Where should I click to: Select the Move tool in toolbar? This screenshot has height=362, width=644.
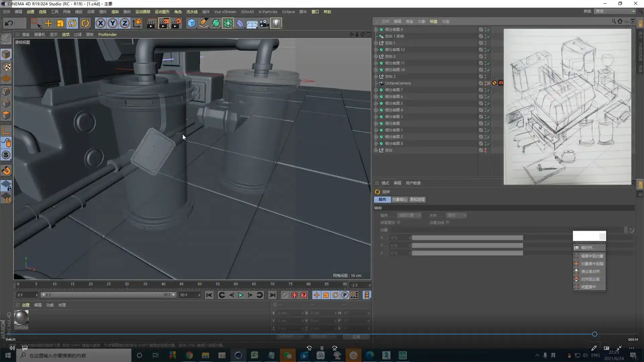tap(48, 23)
